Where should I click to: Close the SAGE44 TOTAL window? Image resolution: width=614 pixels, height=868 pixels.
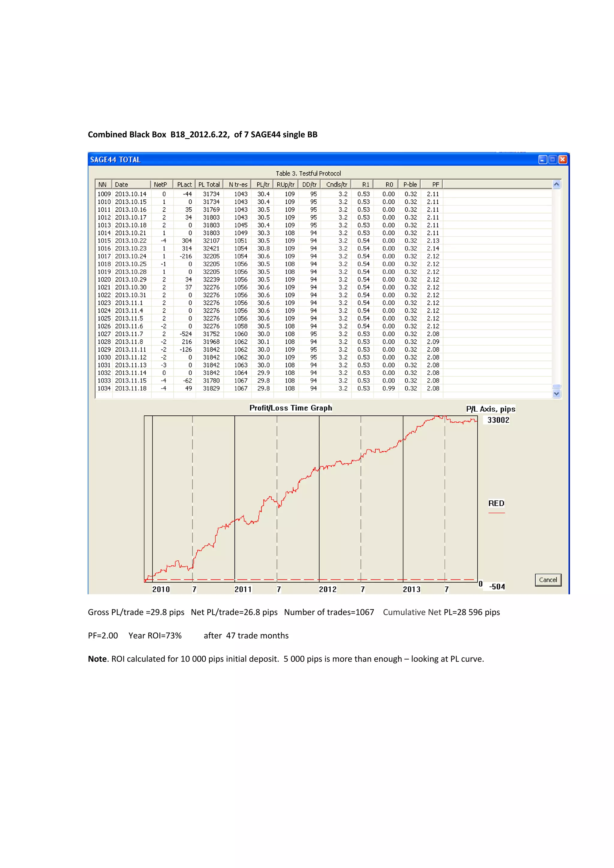(x=562, y=160)
